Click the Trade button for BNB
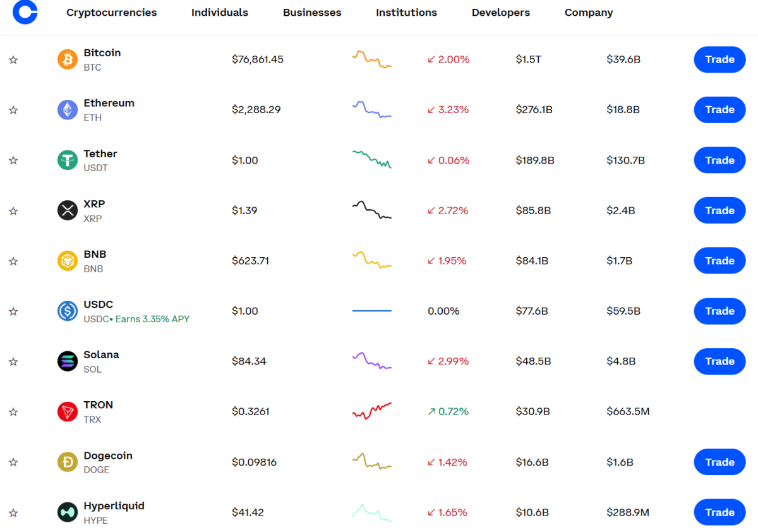Screen dimensions: 758x532 tap(720, 261)
